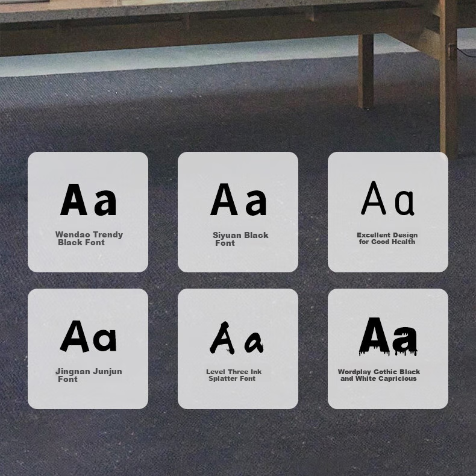Image resolution: width=476 pixels, height=476 pixels.
Task: Choose the Level Three Ink Splatter Font card
Action: 237,349
